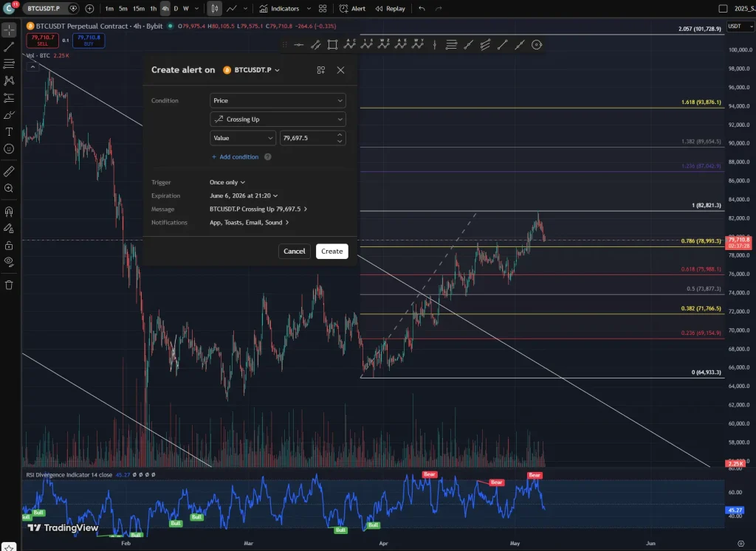The height and width of the screenshot is (551, 756).
Task: Click the SELL 79,710.7 button
Action: click(x=42, y=41)
